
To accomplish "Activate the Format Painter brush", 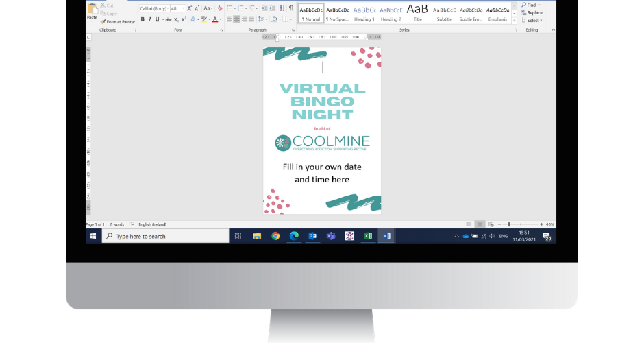I will pos(117,22).
